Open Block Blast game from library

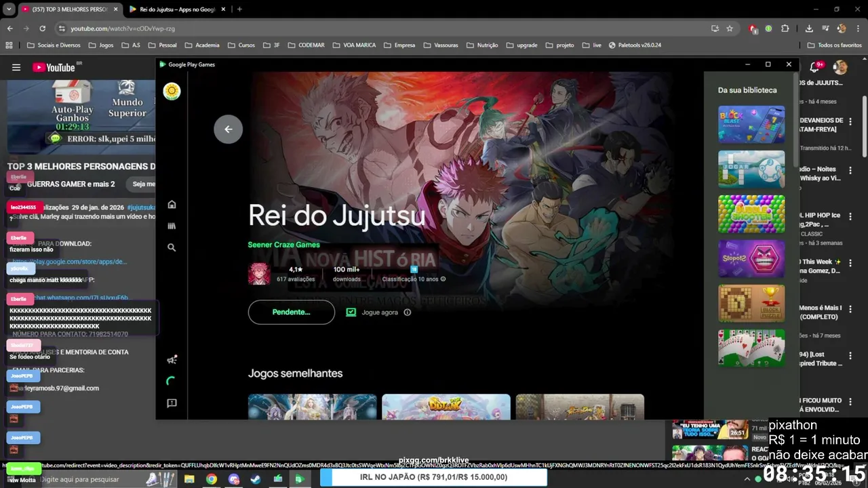(751, 124)
